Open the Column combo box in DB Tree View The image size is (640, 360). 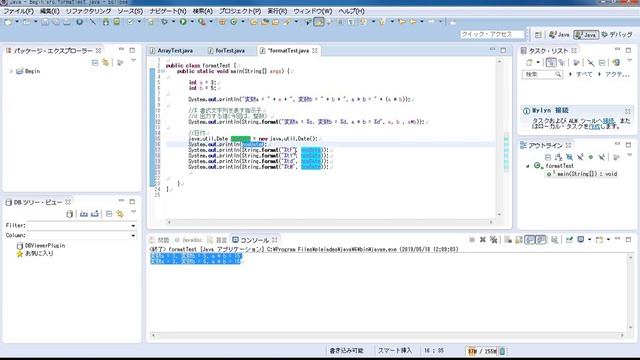82,235
